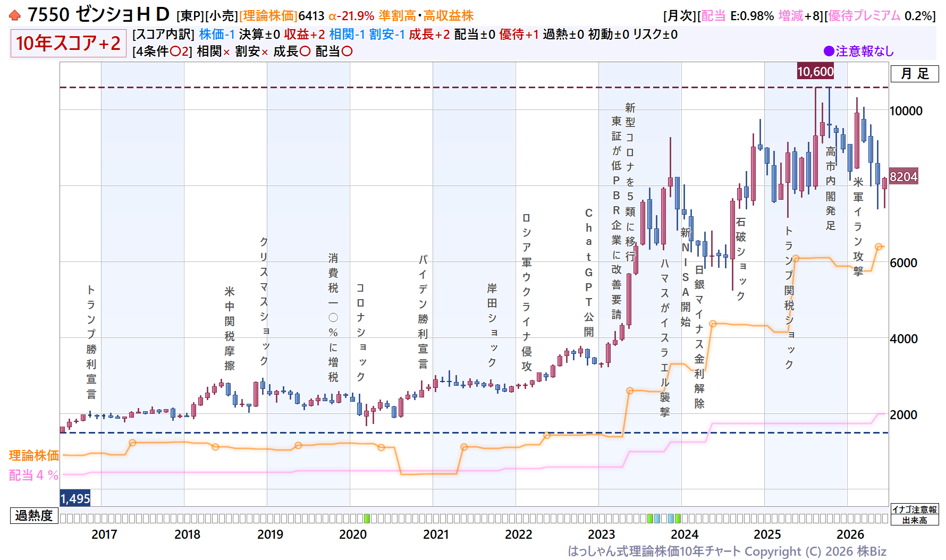Click the 決算±0 score item
The height and width of the screenshot is (560, 946).
(x=259, y=35)
